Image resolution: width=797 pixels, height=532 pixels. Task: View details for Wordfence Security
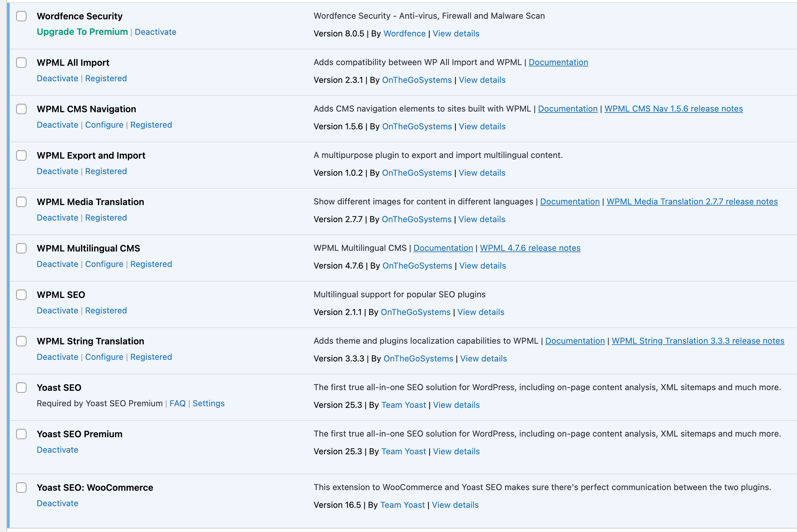pyautogui.click(x=456, y=34)
